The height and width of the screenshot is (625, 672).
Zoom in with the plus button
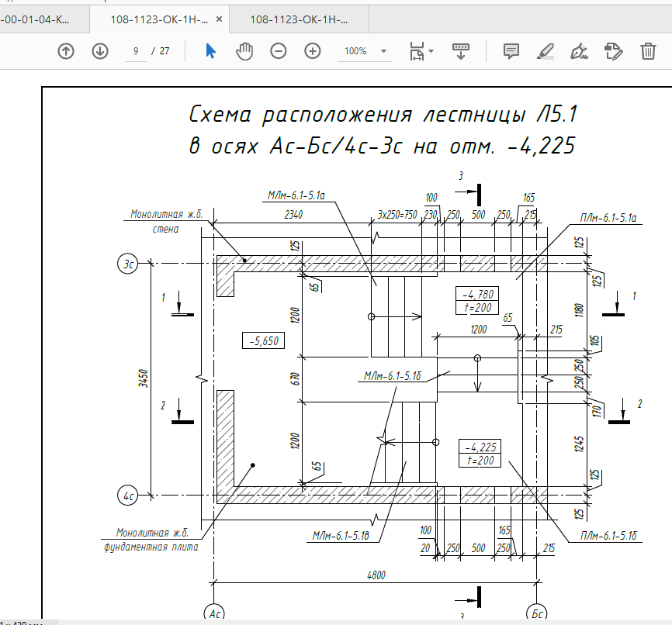(x=313, y=51)
